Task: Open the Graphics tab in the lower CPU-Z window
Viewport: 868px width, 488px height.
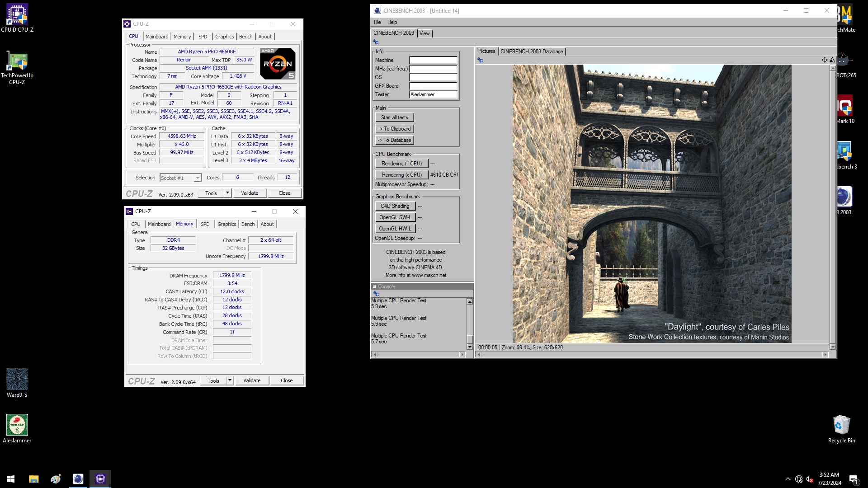Action: coord(226,224)
